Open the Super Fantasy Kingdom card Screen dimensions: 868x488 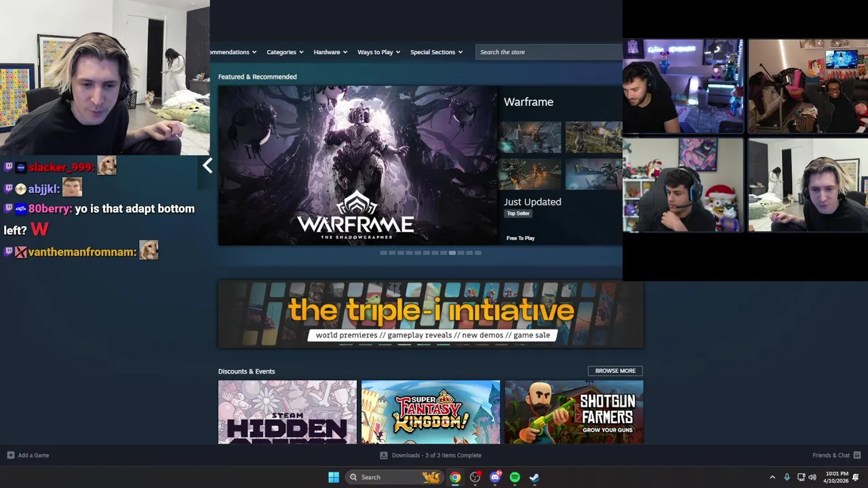coord(431,412)
